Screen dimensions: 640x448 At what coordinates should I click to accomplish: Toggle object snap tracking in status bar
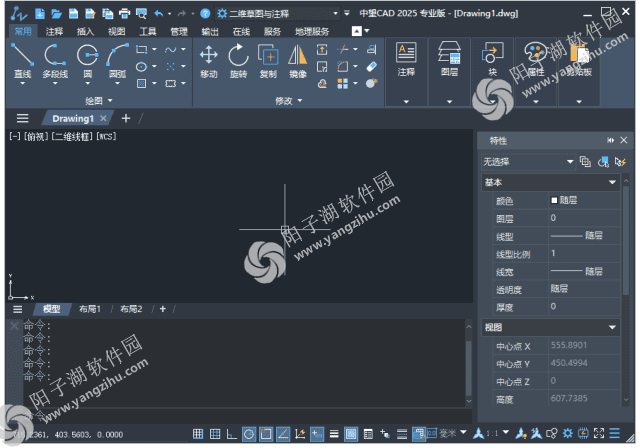[x=283, y=434]
